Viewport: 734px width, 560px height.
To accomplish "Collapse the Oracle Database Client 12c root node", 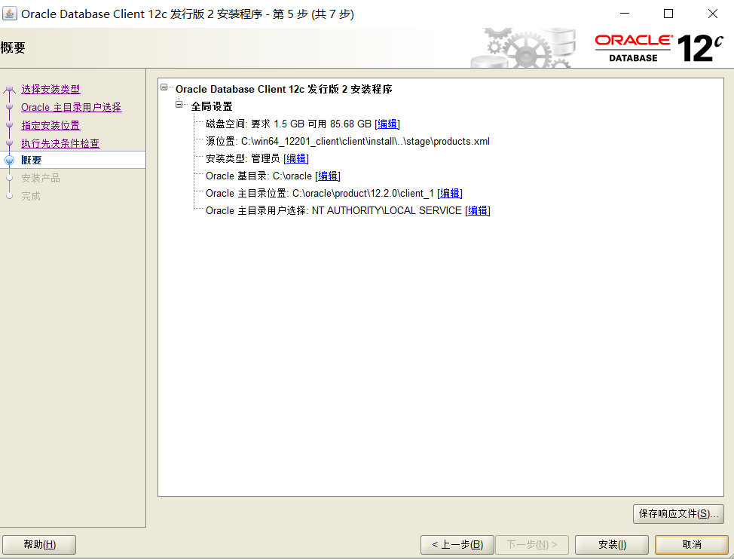I will point(164,87).
